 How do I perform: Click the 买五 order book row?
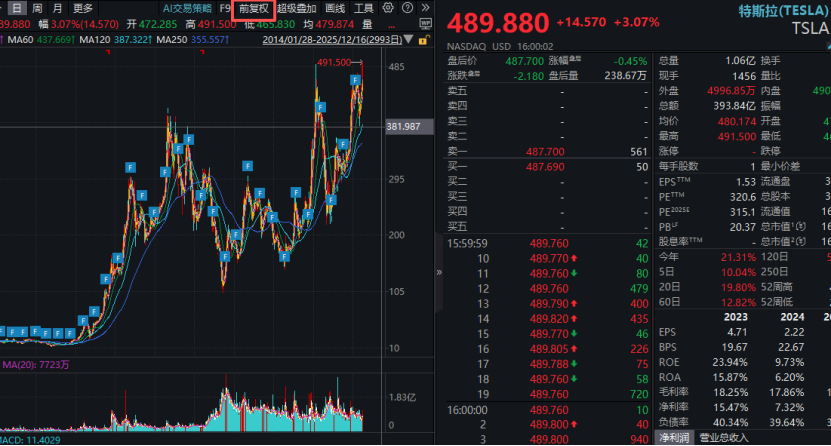[547, 227]
